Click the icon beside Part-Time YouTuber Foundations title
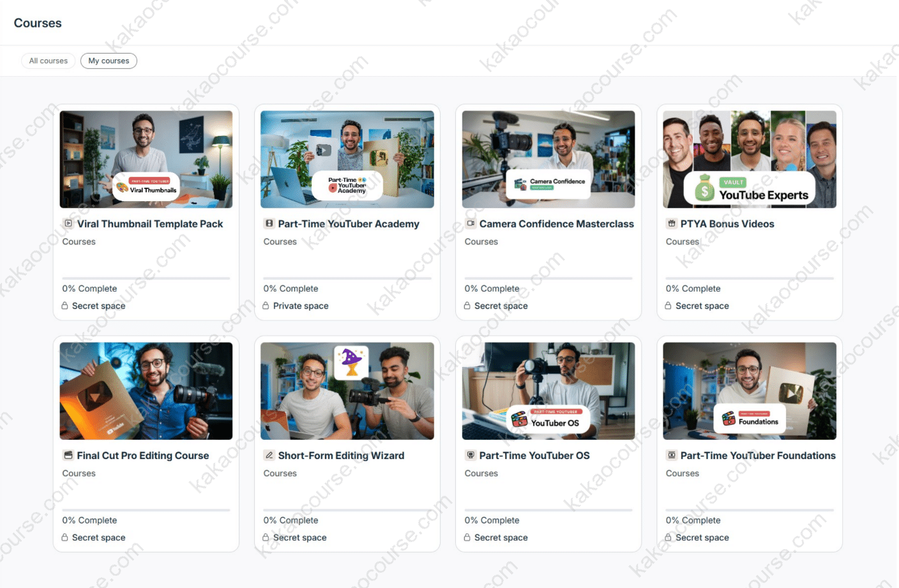Viewport: 899px width, 588px height. (x=671, y=455)
